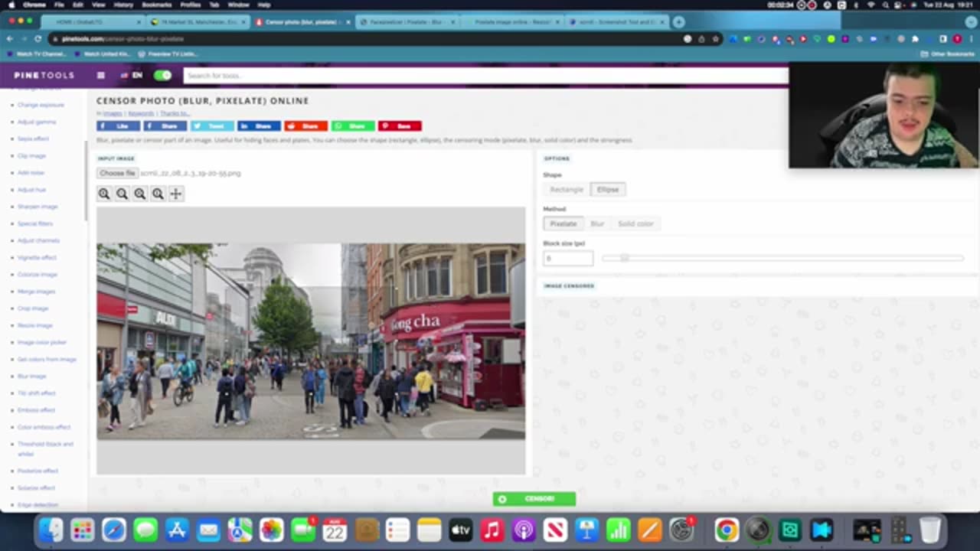Adjust the Block size slider
The height and width of the screenshot is (551, 980).
click(x=782, y=258)
